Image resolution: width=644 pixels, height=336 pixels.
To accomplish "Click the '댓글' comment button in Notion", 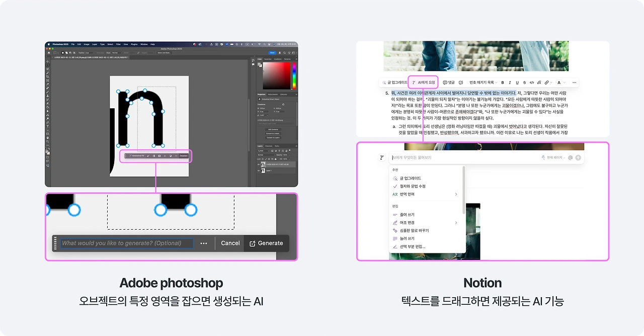I will pyautogui.click(x=449, y=82).
